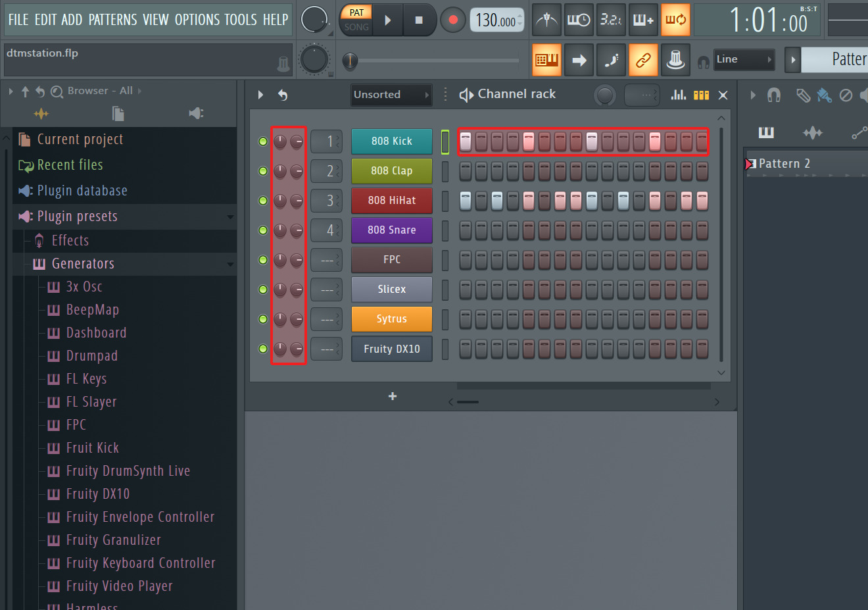Toggle the multilink to controllers icon
This screenshot has width=868, height=610.
pos(643,61)
